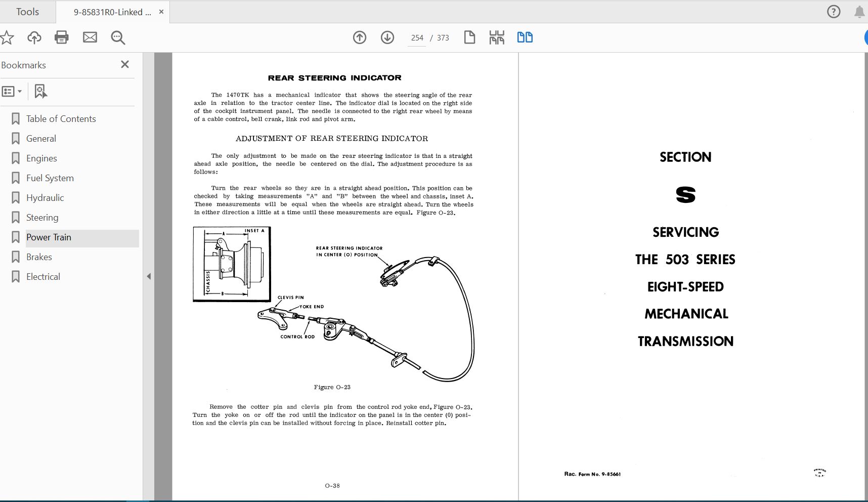This screenshot has height=502, width=868.
Task: Click the notifications bell icon
Action: [859, 11]
